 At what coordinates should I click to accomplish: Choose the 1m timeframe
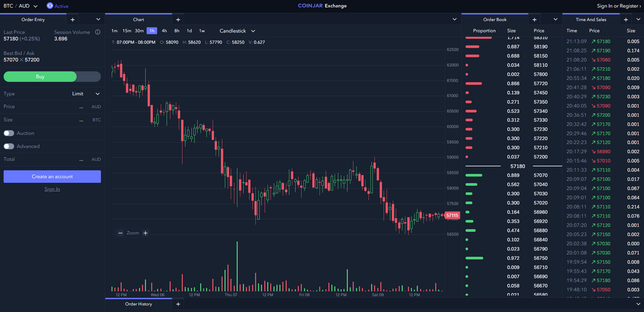click(114, 31)
